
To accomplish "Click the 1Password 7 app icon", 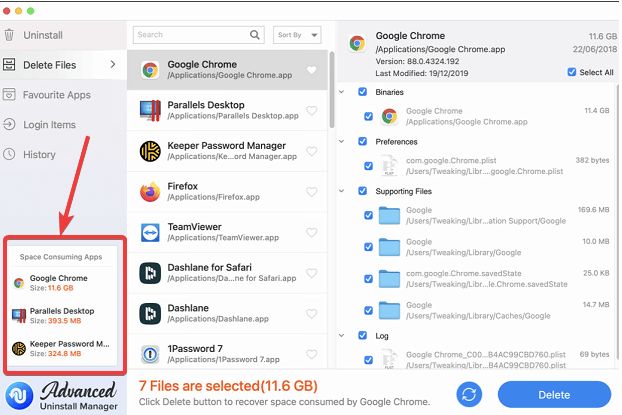I will [150, 355].
